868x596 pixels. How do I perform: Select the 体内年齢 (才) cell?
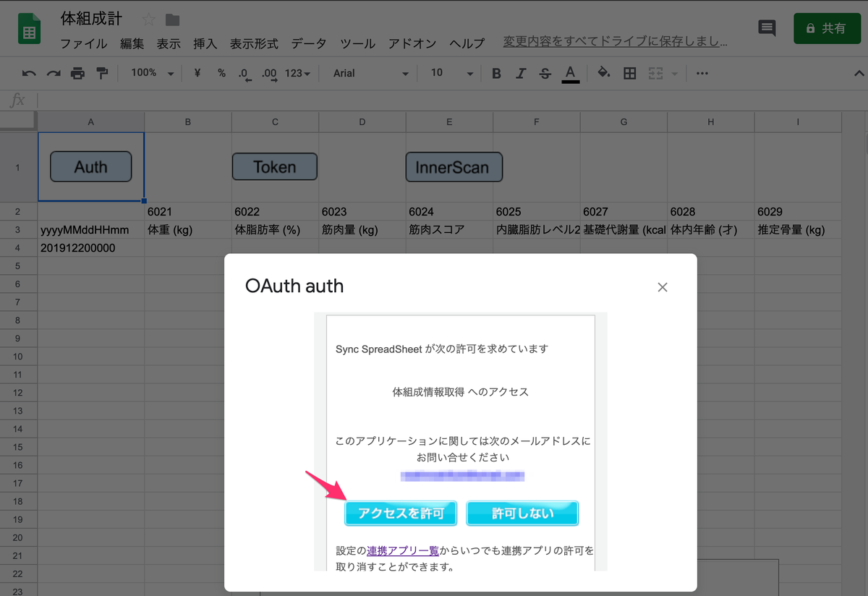tap(711, 230)
